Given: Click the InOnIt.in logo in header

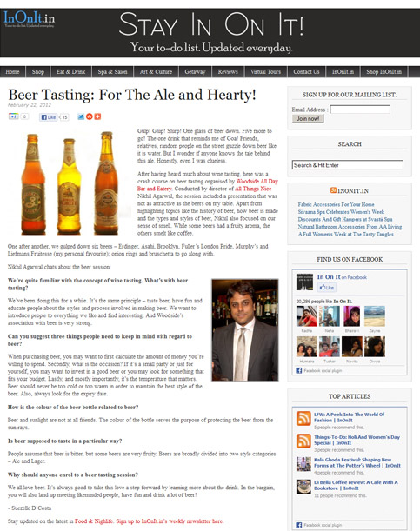Looking at the screenshot, I should click(x=29, y=19).
